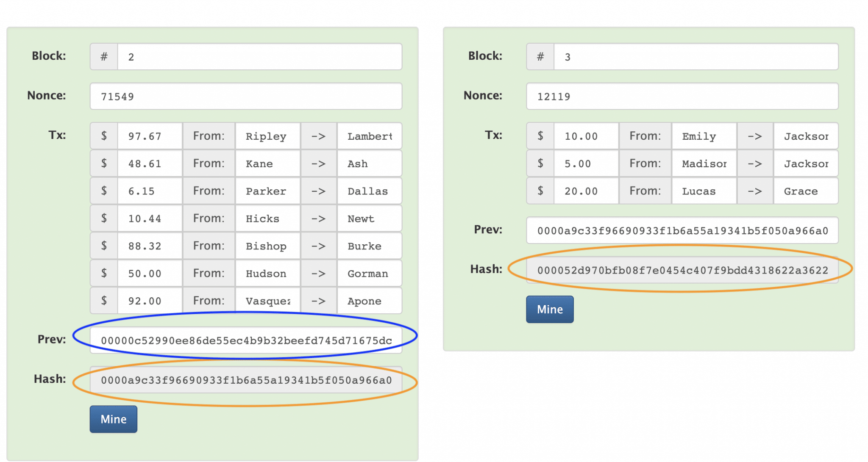Click the amount field showing 5.00
This screenshot has width=868, height=462.
coord(586,163)
